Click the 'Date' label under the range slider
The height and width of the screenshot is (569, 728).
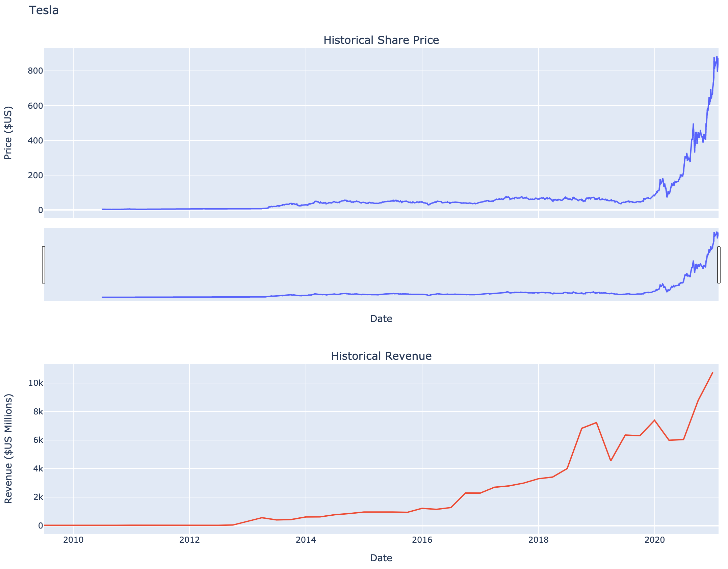pyautogui.click(x=381, y=319)
